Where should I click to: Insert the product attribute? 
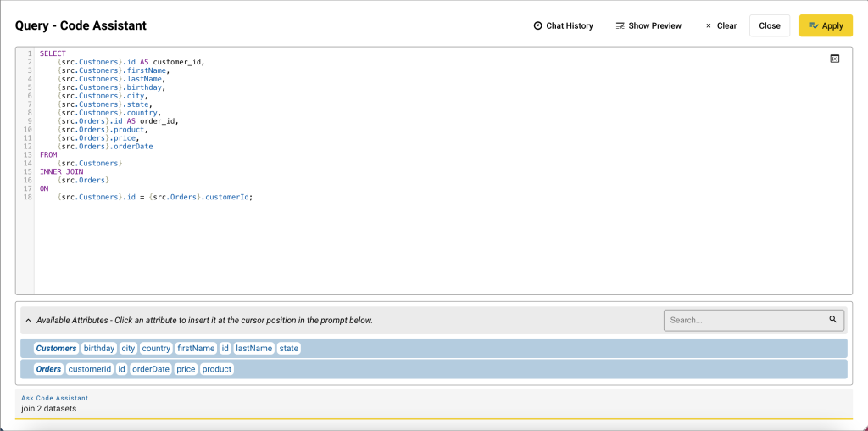(x=217, y=369)
